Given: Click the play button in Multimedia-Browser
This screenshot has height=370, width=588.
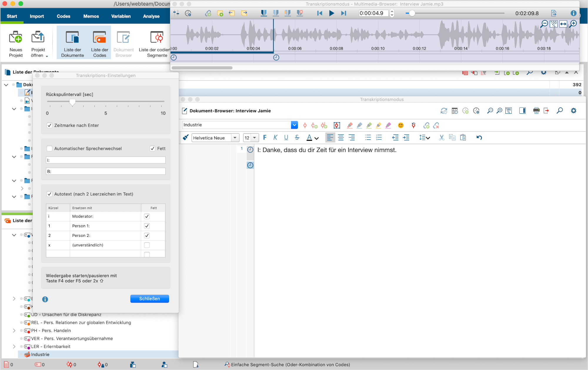Looking at the screenshot, I should click(331, 13).
